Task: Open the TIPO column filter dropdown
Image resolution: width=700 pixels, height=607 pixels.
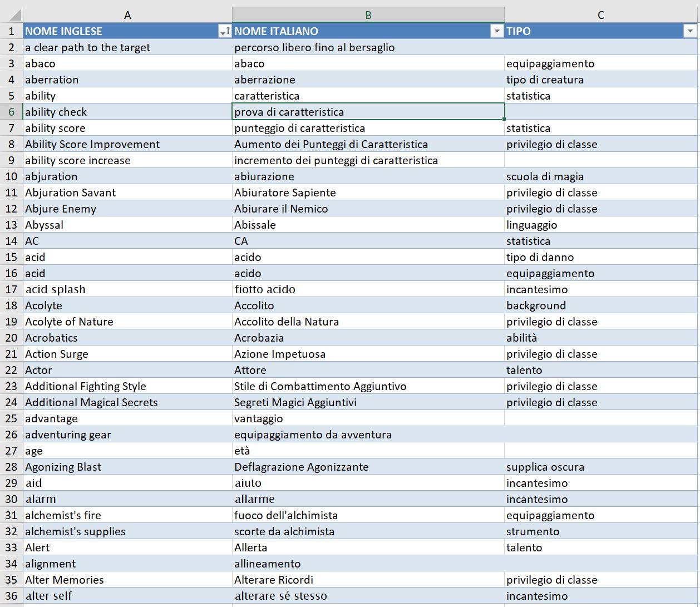Action: [690, 32]
